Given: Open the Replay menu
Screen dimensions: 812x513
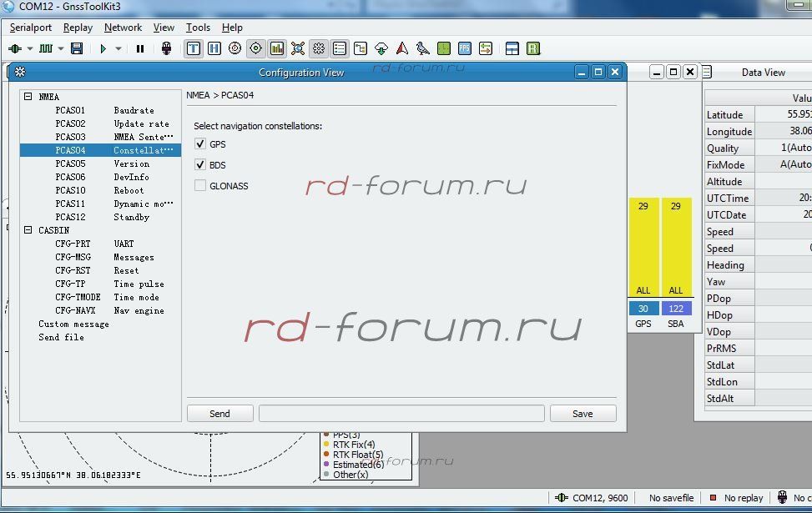Looking at the screenshot, I should coord(78,28).
